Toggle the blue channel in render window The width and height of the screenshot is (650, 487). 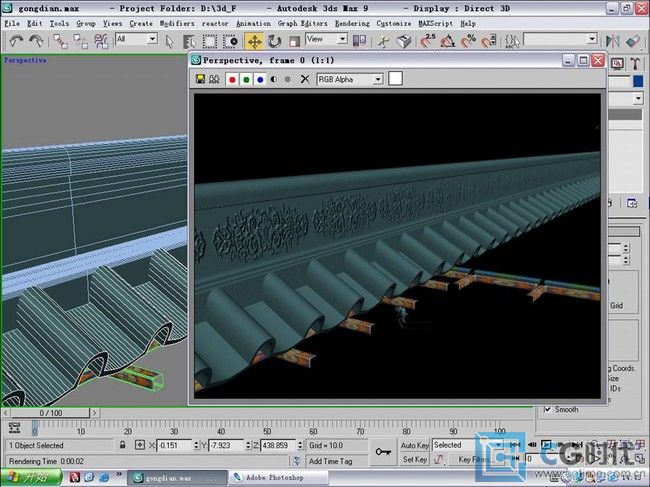pos(260,79)
